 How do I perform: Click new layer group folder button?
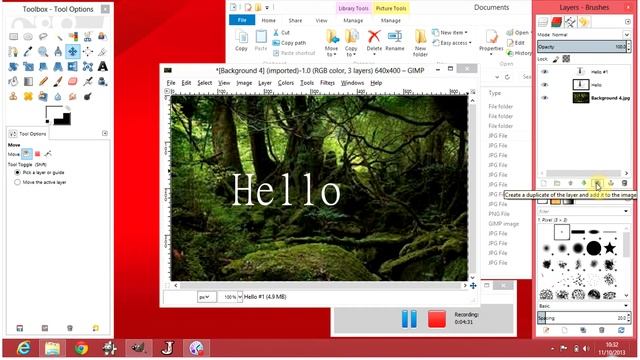(557, 184)
